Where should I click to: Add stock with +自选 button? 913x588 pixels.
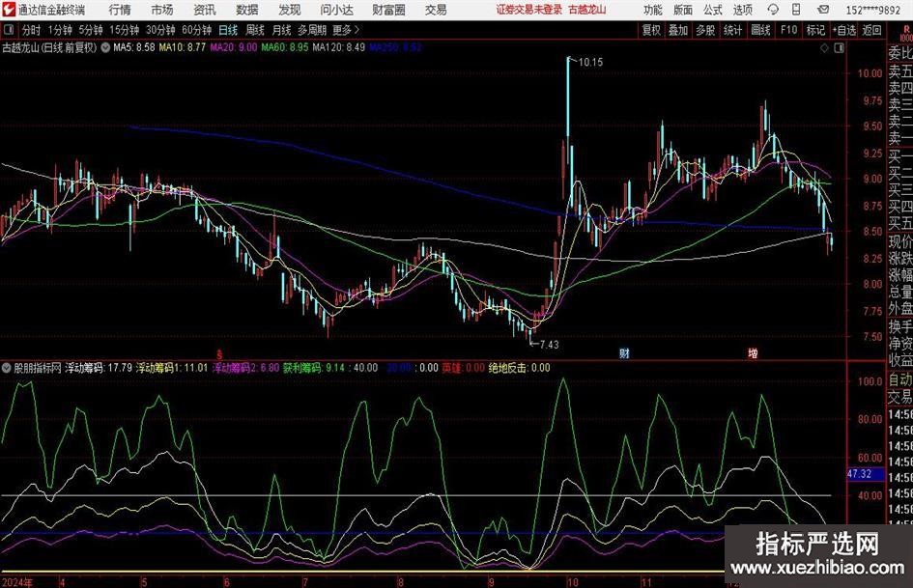coord(844,30)
